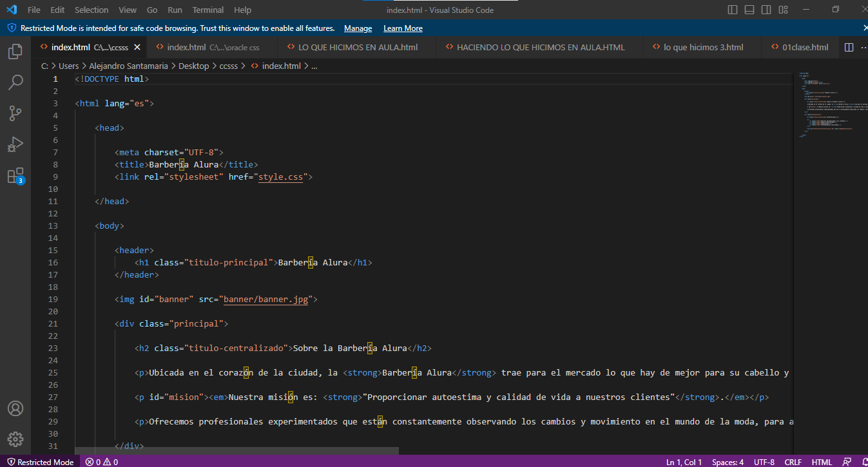Click the Learn More link
868x467 pixels.
(x=403, y=28)
